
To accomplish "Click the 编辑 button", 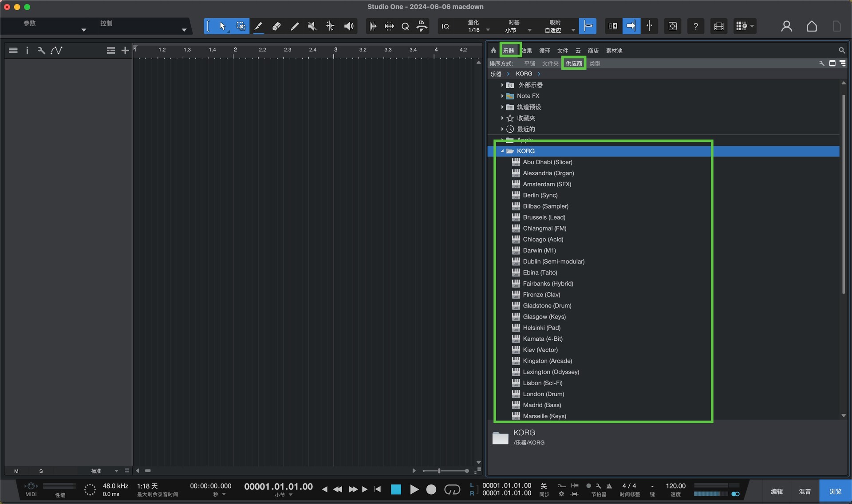I will 777,491.
